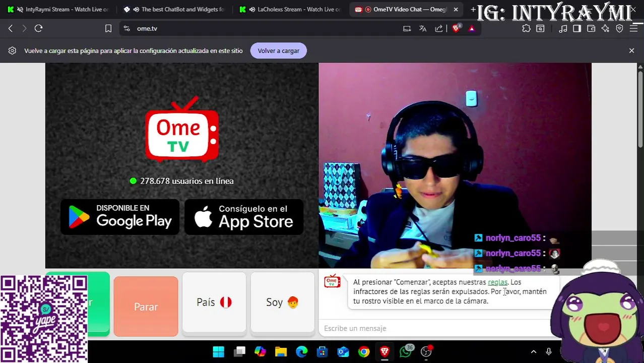
Task: Click the settings gear in the reload notification bar
Action: (13, 51)
